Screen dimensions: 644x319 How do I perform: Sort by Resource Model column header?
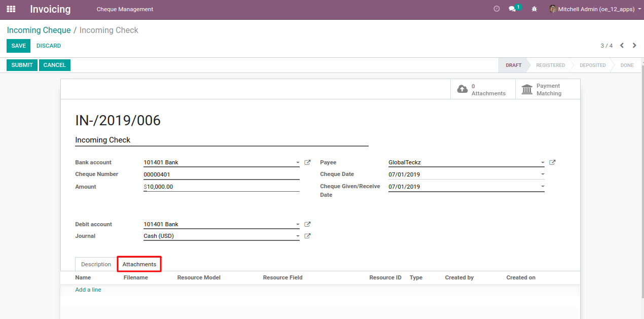click(x=199, y=277)
